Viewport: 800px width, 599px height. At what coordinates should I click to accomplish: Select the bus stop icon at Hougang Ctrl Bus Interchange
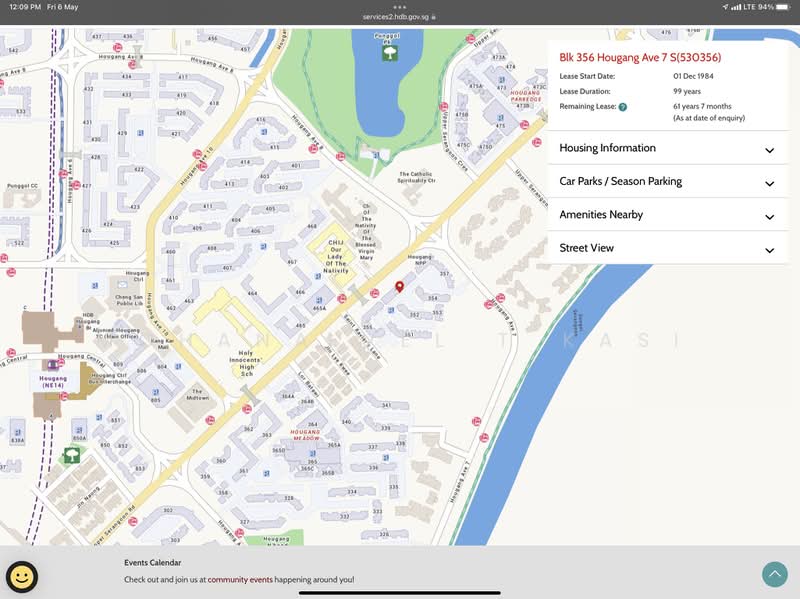[x=64, y=396]
